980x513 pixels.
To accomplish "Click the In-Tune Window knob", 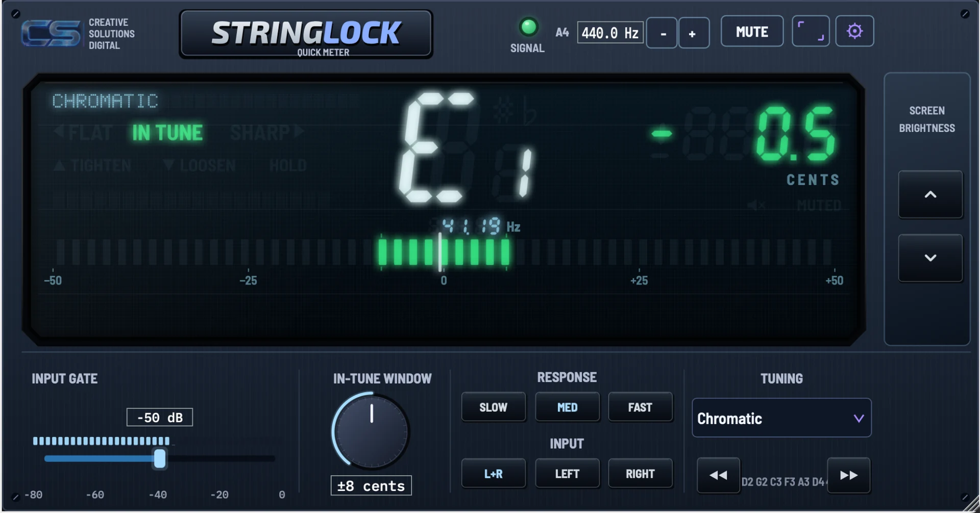I will click(371, 431).
